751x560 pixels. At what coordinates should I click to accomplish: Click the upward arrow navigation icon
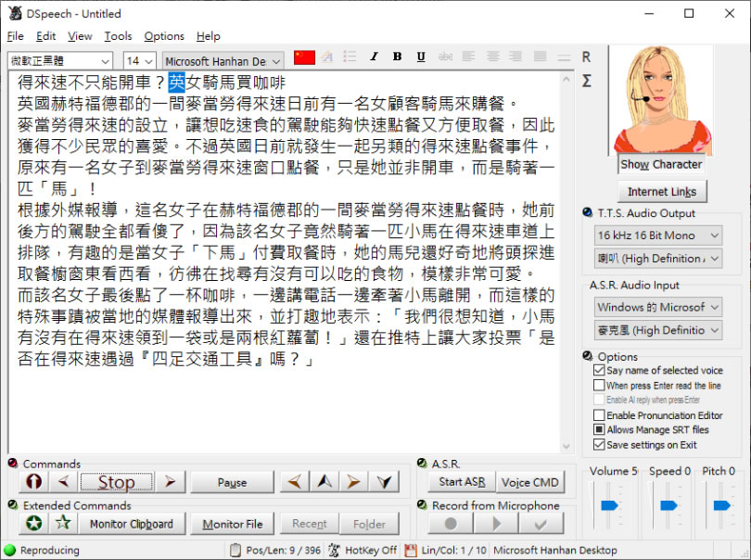(x=324, y=482)
